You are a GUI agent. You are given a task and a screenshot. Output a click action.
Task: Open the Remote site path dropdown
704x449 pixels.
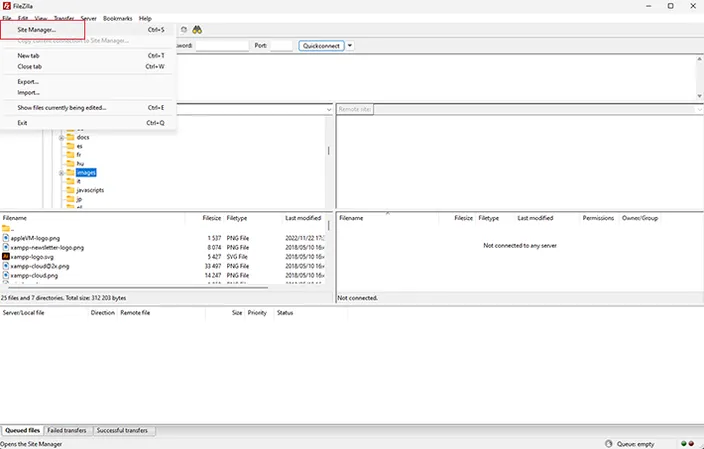[700, 110]
